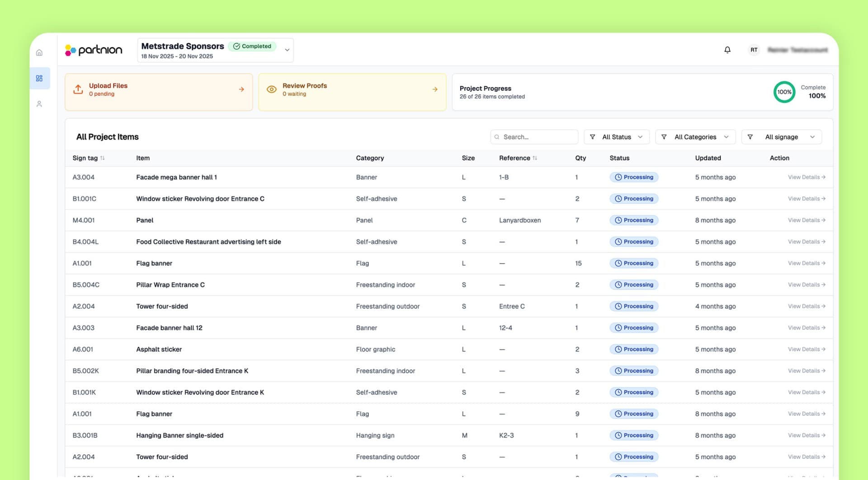
Task: Click the Size column header
Action: point(468,158)
